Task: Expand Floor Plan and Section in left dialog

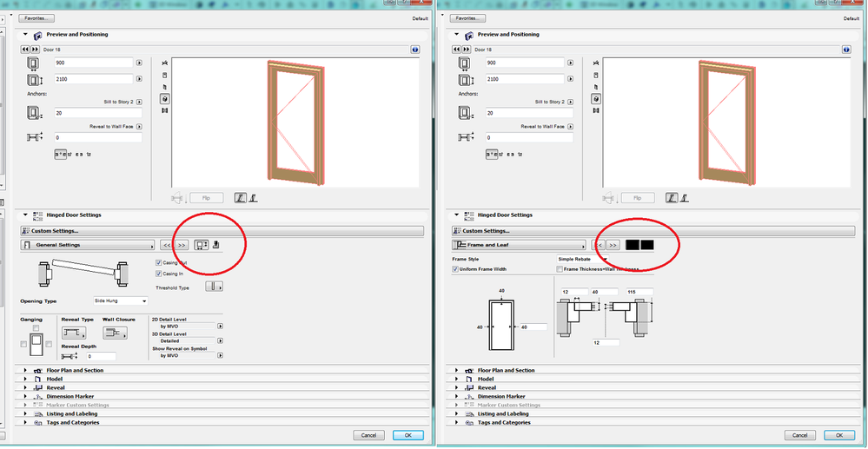Action: (25, 370)
